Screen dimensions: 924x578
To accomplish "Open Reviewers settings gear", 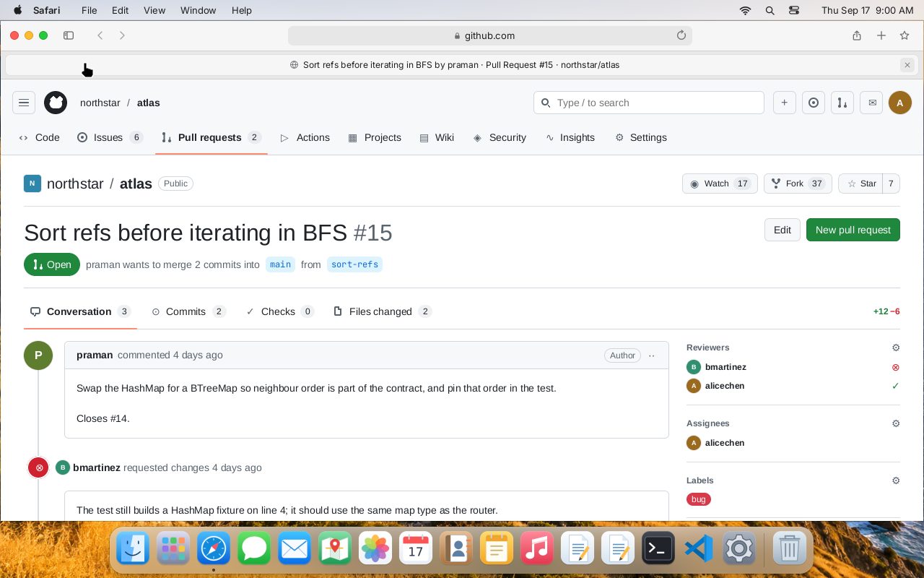I will pyautogui.click(x=896, y=348).
